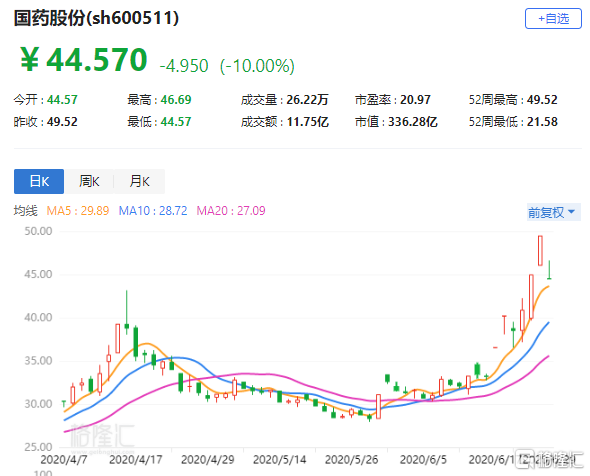Click 成交额 value 11.75亿
The height and width of the screenshot is (476, 590).
pos(308,122)
